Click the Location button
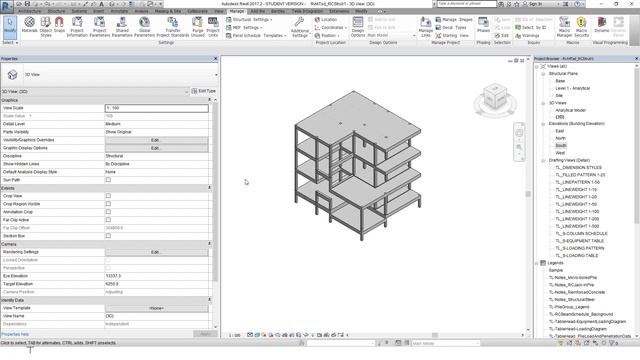Screen dimensions: 640x360 pyautogui.click(x=325, y=20)
